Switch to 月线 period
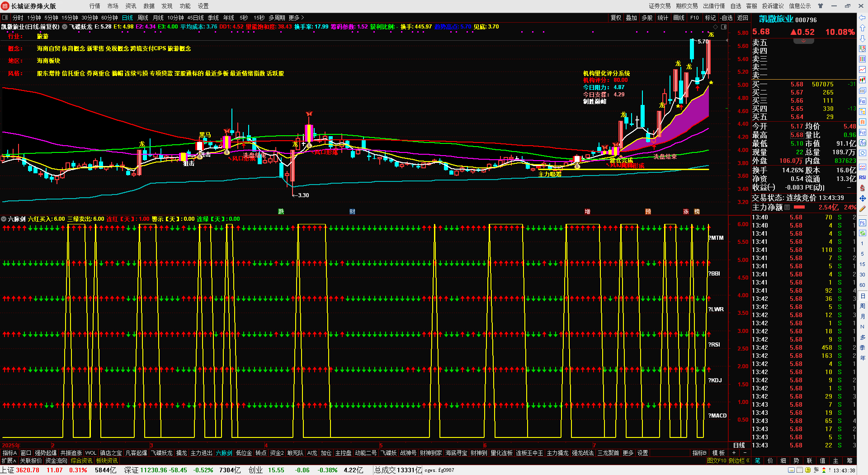Screen dimensions: 868x475 [x=158, y=18]
